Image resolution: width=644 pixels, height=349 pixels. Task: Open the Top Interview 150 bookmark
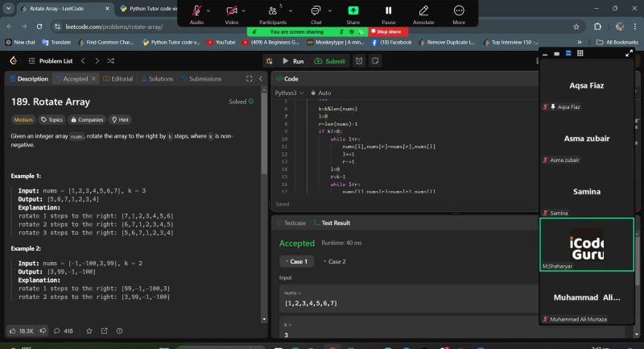click(x=510, y=42)
